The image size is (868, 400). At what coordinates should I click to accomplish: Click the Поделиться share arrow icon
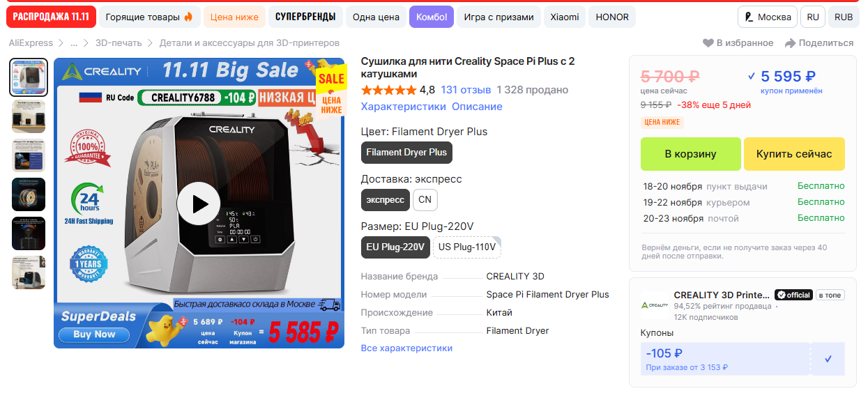click(790, 43)
